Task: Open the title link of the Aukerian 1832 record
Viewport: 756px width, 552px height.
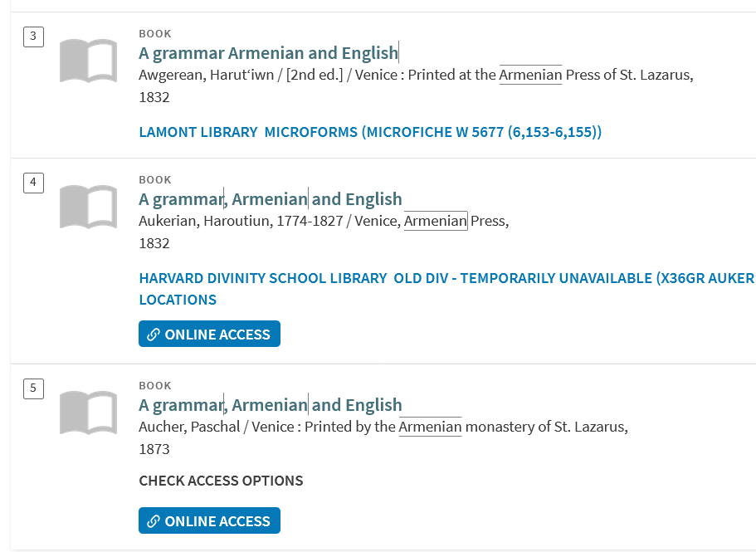Action: click(270, 199)
